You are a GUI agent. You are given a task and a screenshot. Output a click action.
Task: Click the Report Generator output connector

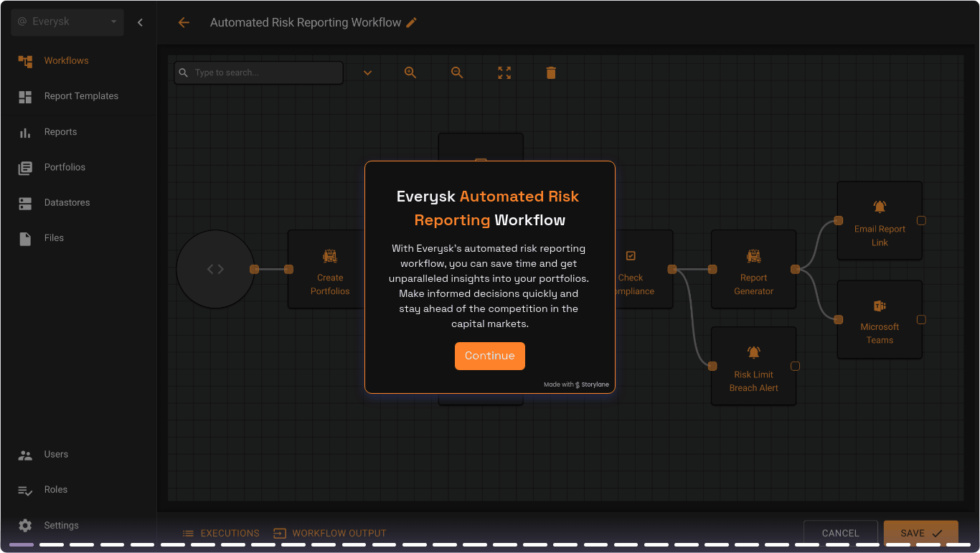pos(795,270)
